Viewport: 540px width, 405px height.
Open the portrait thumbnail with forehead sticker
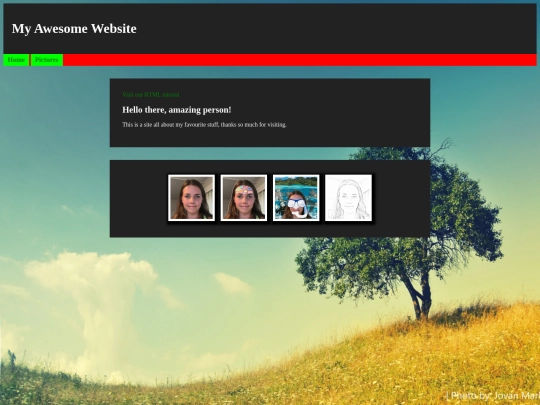(x=244, y=198)
